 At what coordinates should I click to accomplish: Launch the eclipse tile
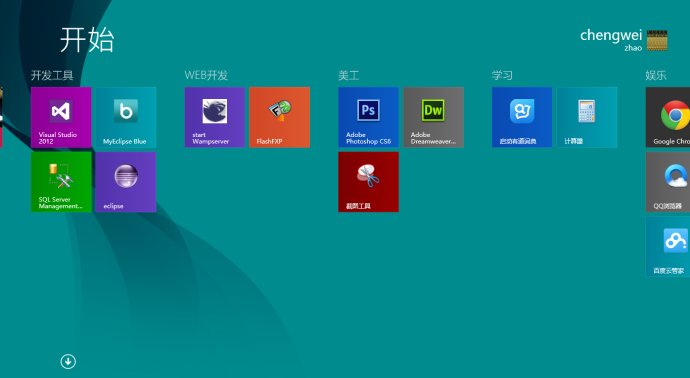coord(126,182)
